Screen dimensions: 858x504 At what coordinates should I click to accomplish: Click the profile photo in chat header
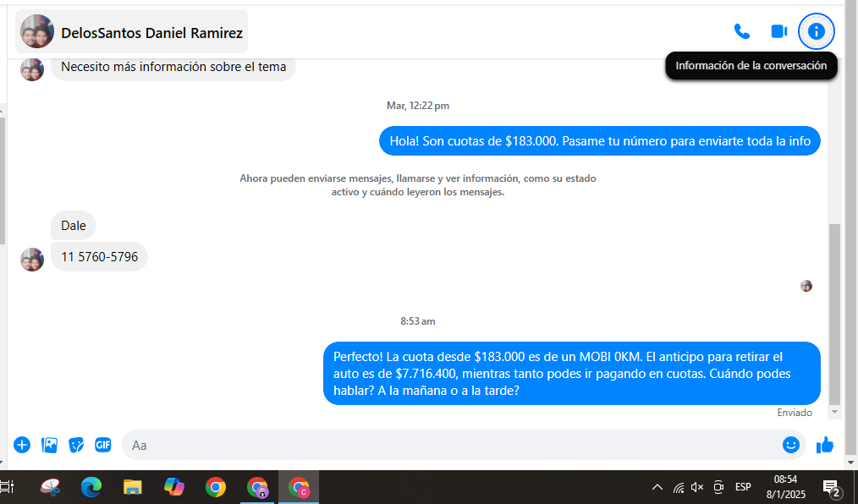pos(37,31)
